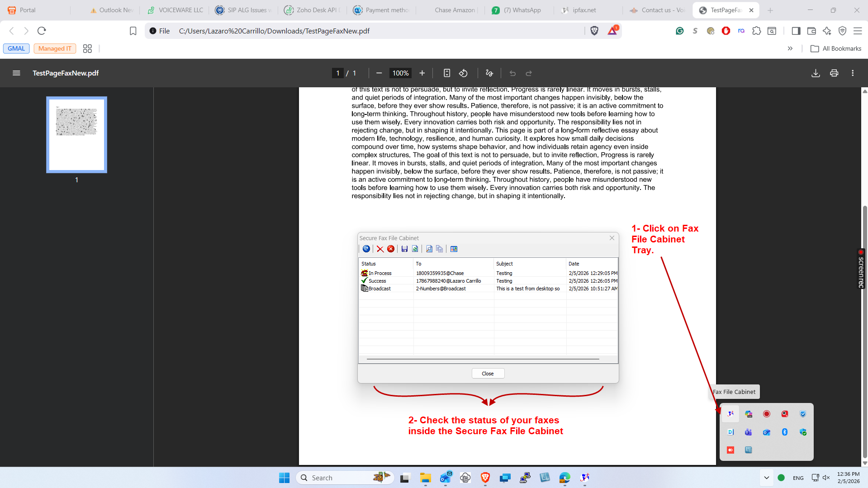Viewport: 868px width, 488px height.
Task: Open the PDF draw annotation tool
Action: 489,73
